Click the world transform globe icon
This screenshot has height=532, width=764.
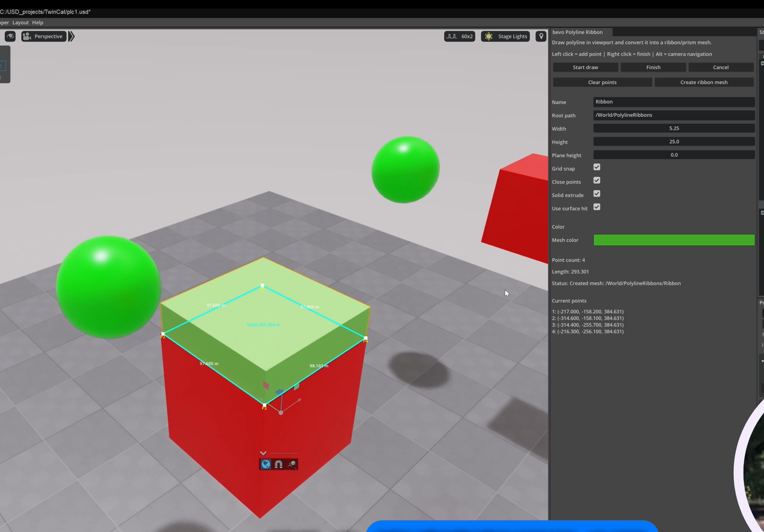pyautogui.click(x=266, y=464)
